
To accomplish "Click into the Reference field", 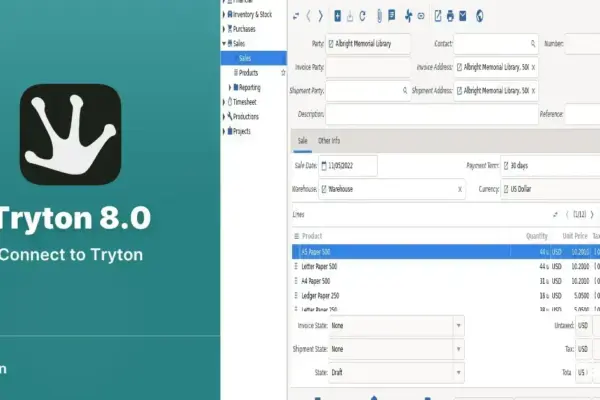I will (582, 114).
